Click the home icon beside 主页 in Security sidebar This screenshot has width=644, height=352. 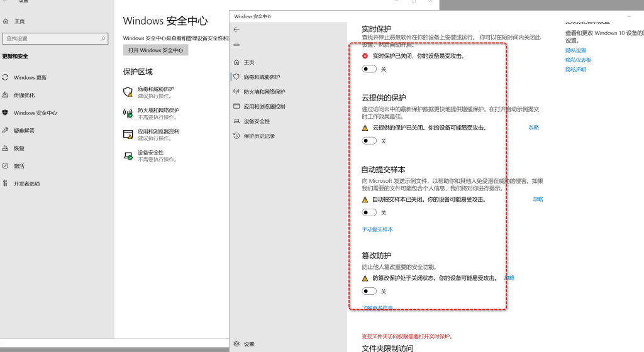(x=236, y=62)
